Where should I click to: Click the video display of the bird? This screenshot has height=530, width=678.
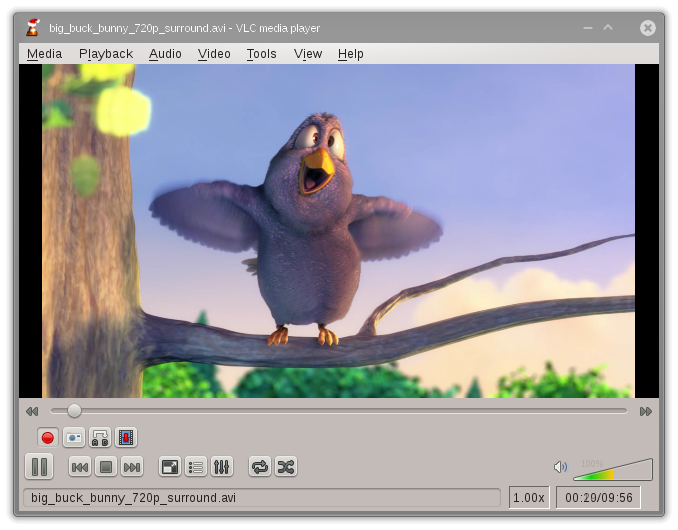coord(339,231)
